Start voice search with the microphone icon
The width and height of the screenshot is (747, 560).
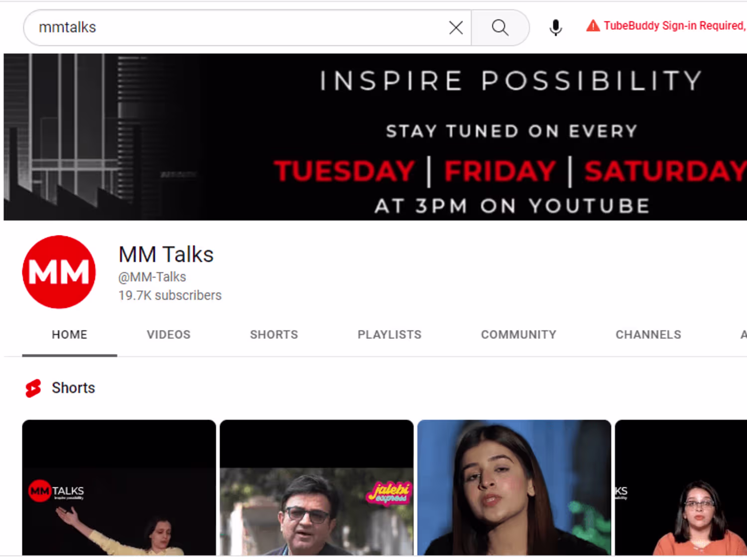pyautogui.click(x=556, y=27)
